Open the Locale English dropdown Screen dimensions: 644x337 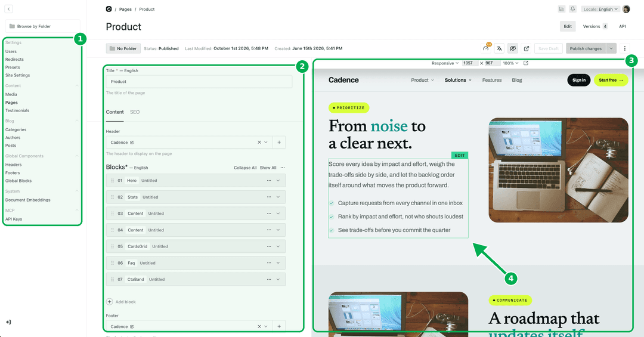[x=600, y=9]
